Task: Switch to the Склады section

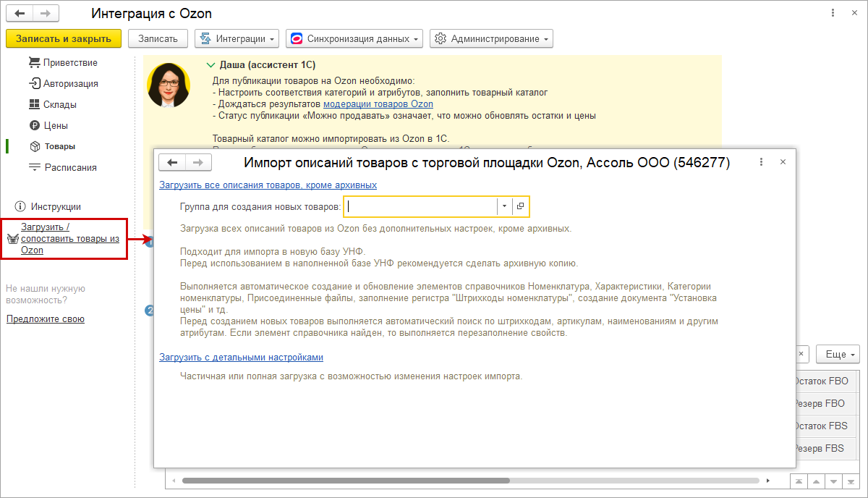Action: coord(59,105)
